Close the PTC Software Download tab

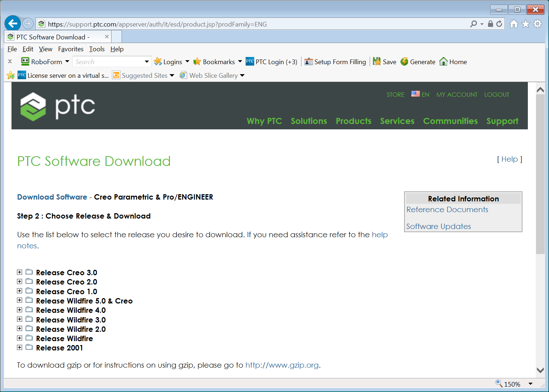point(107,37)
